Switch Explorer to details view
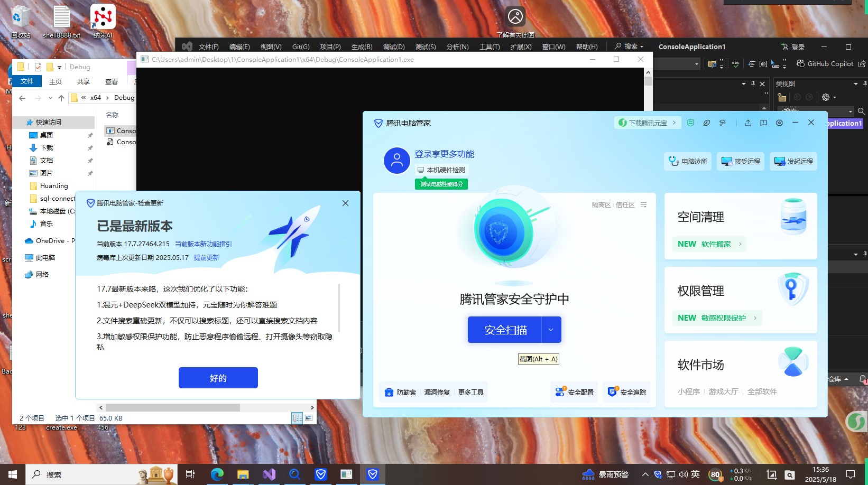This screenshot has width=868, height=485. click(298, 418)
